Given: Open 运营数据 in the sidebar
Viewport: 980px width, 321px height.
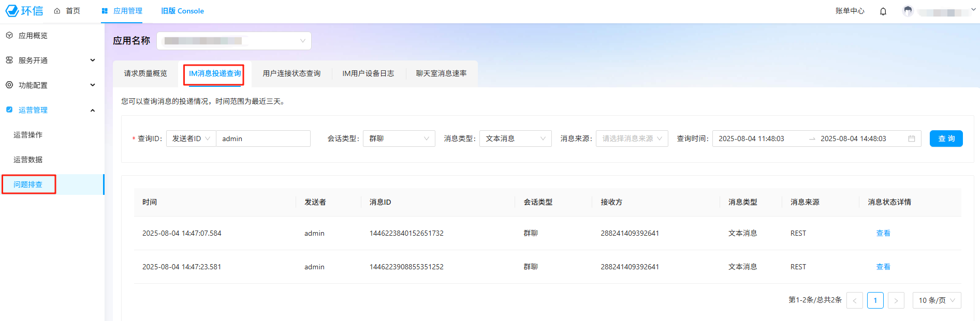Looking at the screenshot, I should pos(28,160).
